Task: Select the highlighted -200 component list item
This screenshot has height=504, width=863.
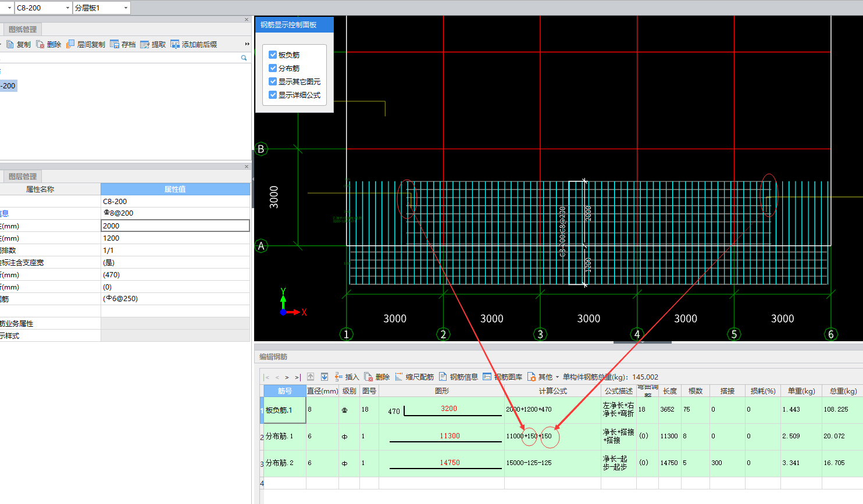Action: 8,85
